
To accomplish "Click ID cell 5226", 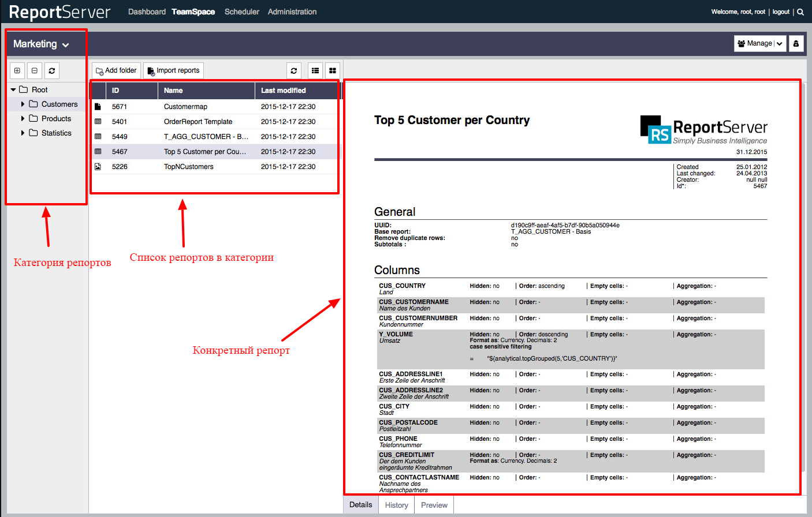I will tap(120, 167).
